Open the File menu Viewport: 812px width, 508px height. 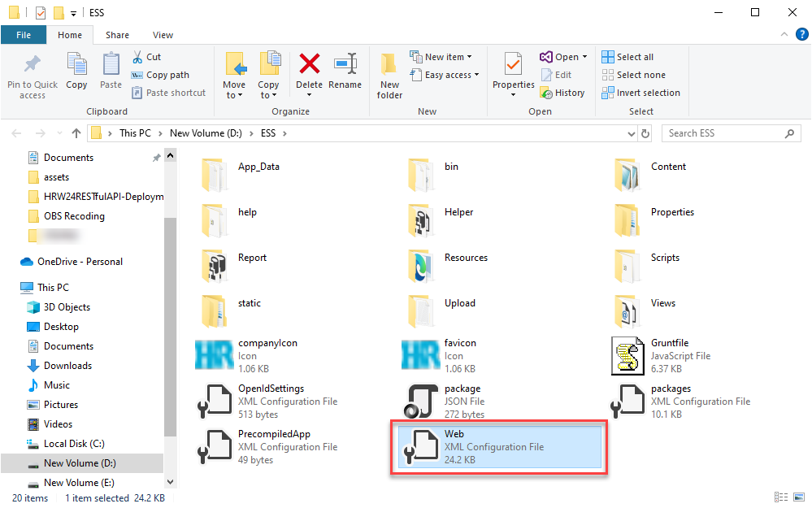[x=24, y=35]
